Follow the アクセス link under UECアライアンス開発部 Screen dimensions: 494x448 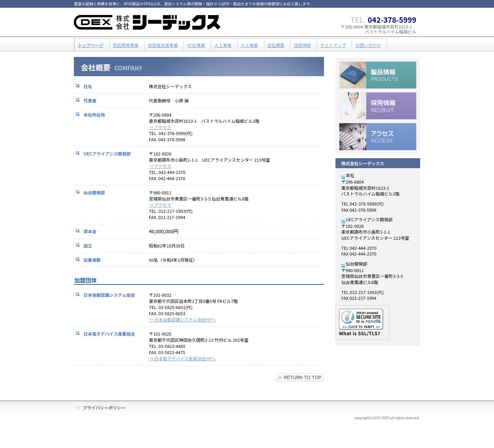point(160,166)
